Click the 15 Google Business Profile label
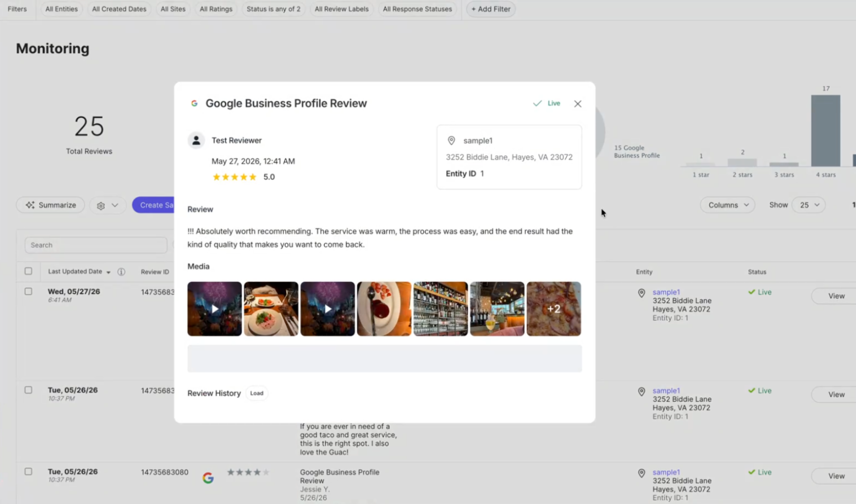Image resolution: width=856 pixels, height=504 pixels. click(637, 152)
